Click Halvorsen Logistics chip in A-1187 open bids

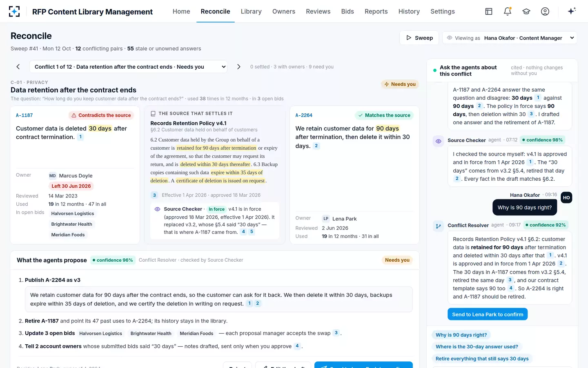click(73, 213)
